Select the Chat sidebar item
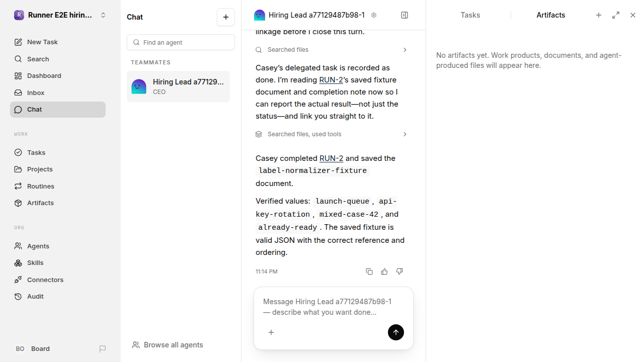This screenshot has height=362, width=644. tap(58, 110)
